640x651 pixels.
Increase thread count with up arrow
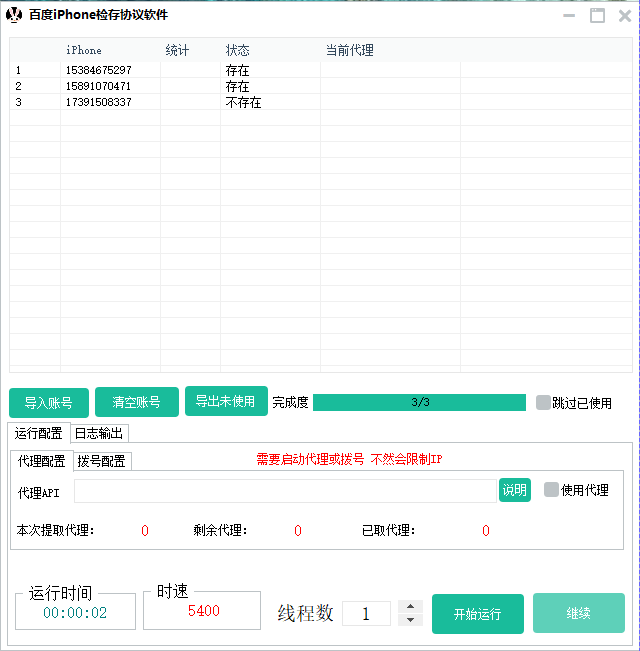point(410,607)
